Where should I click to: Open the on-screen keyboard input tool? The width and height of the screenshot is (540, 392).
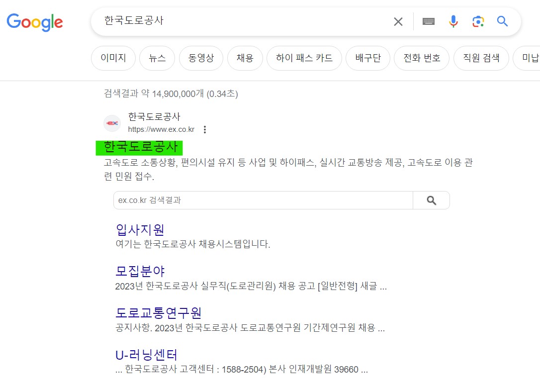(x=429, y=22)
